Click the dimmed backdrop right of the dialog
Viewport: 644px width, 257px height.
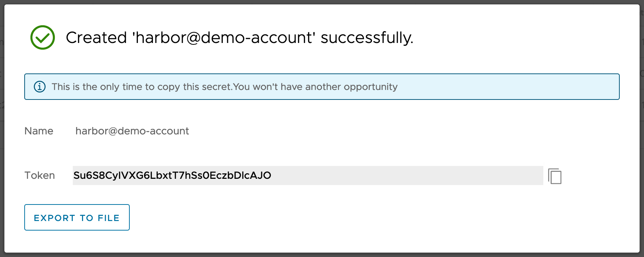pos(642,128)
